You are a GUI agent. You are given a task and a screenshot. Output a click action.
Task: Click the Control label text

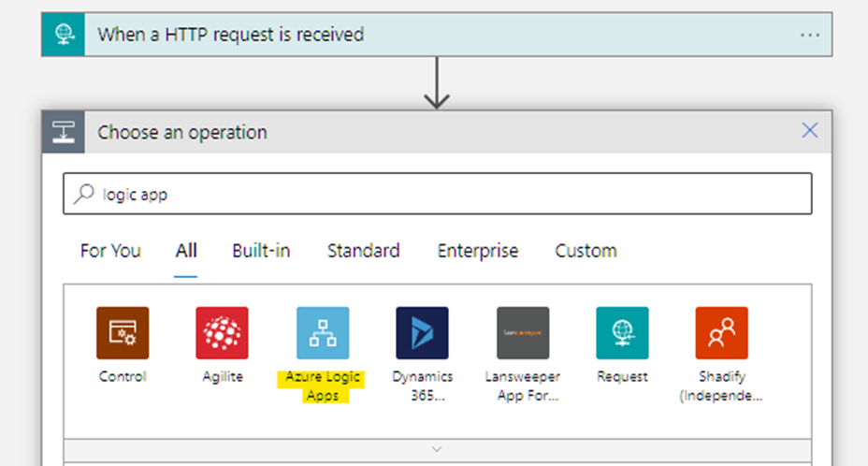[123, 377]
